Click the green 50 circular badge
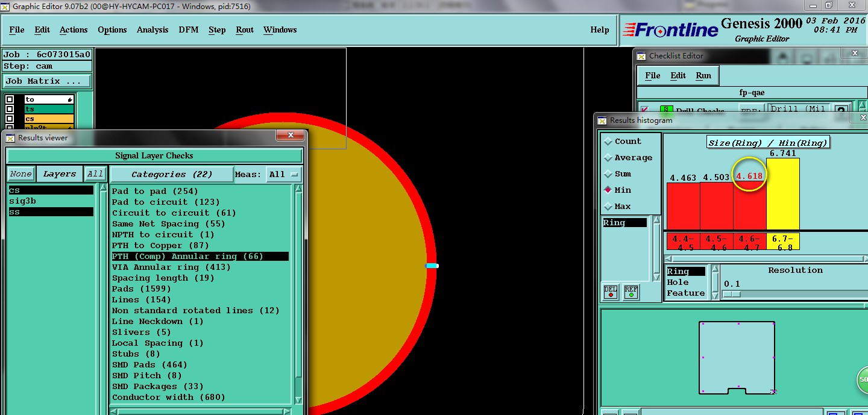This screenshot has width=868, height=415. tap(863, 380)
